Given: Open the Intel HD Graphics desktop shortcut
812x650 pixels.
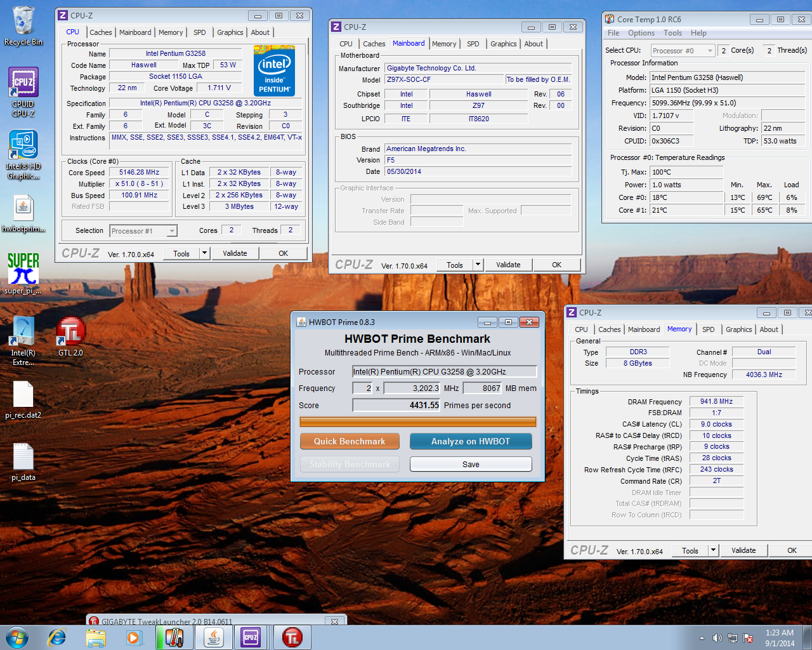Looking at the screenshot, I should point(23,155).
